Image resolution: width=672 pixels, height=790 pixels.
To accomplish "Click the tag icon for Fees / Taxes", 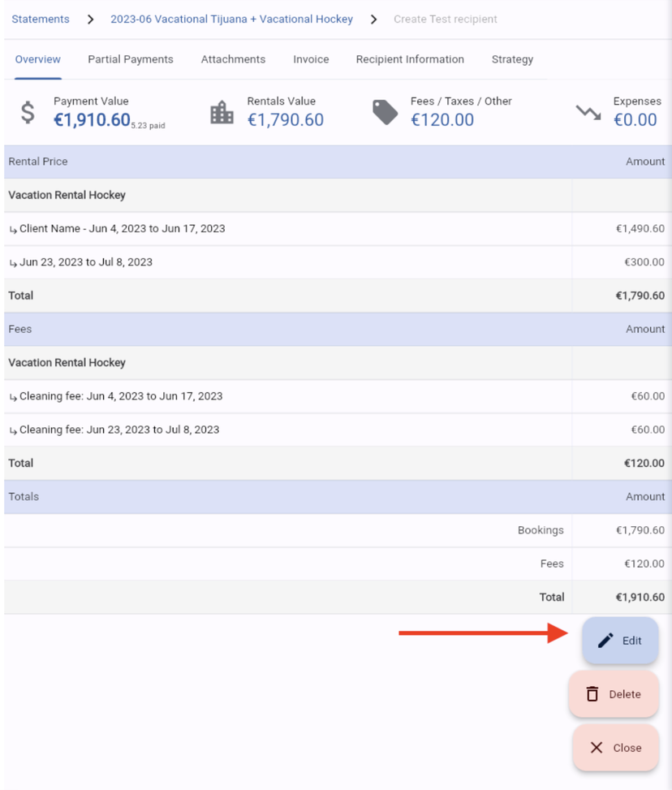I will (386, 113).
